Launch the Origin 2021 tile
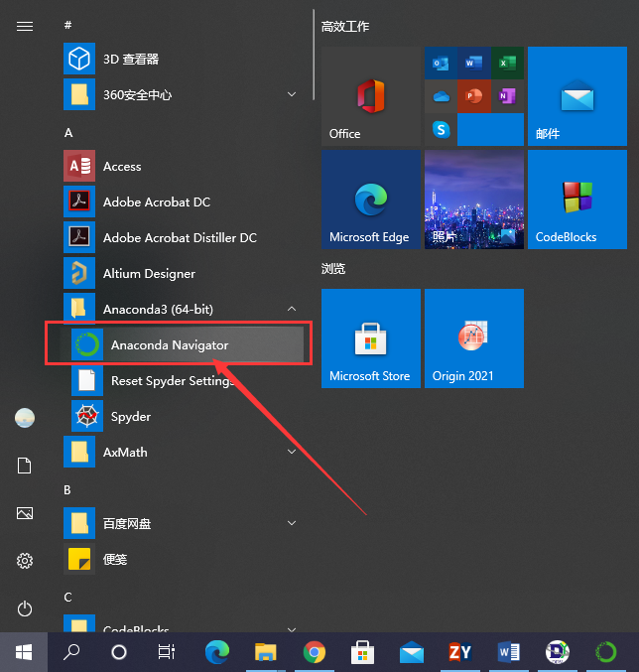This screenshot has height=672, width=639. click(474, 338)
